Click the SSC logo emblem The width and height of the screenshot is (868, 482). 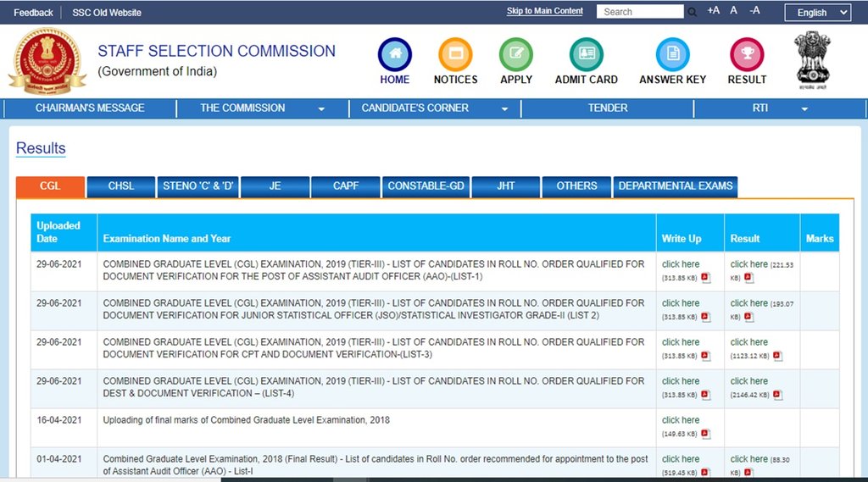(47, 61)
